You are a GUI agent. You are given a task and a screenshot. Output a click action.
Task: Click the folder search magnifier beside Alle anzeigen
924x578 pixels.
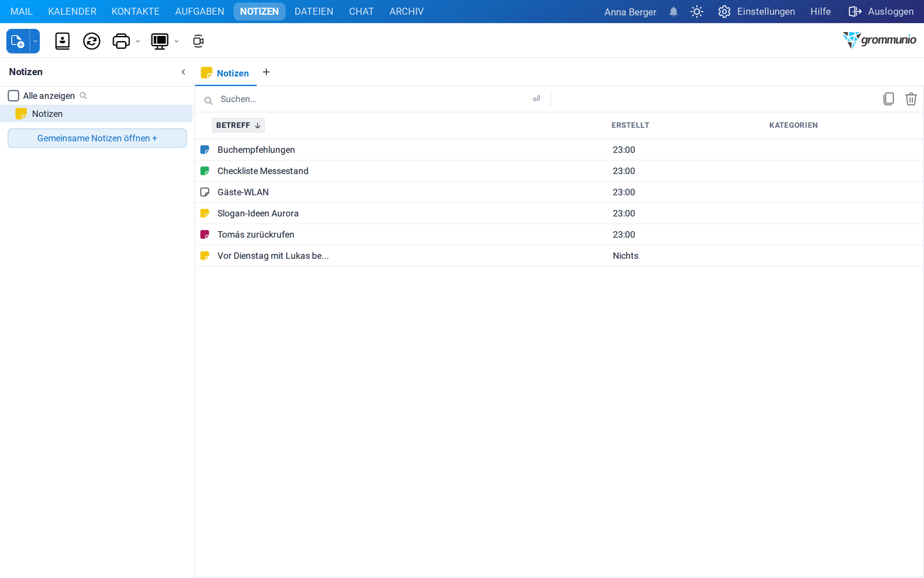(x=83, y=96)
